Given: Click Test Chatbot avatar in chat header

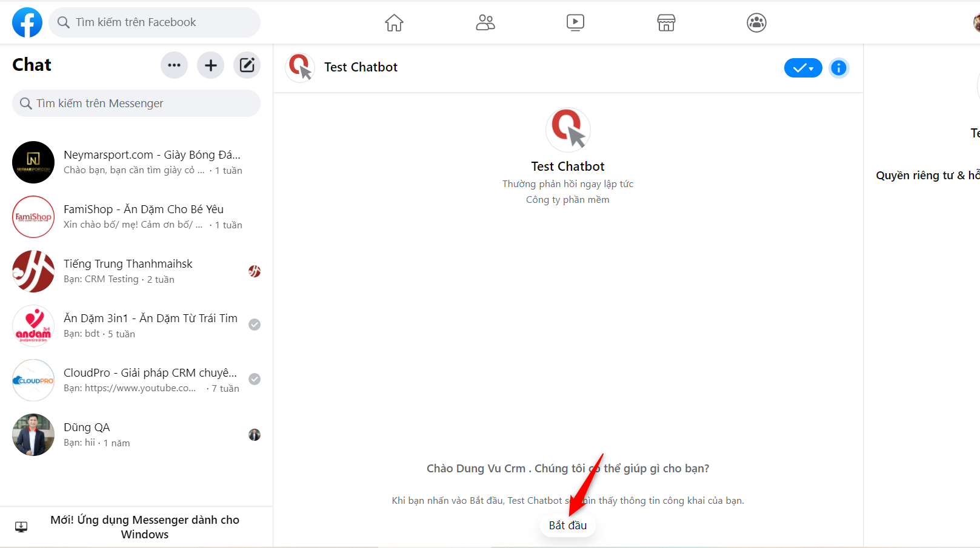Looking at the screenshot, I should pos(300,67).
